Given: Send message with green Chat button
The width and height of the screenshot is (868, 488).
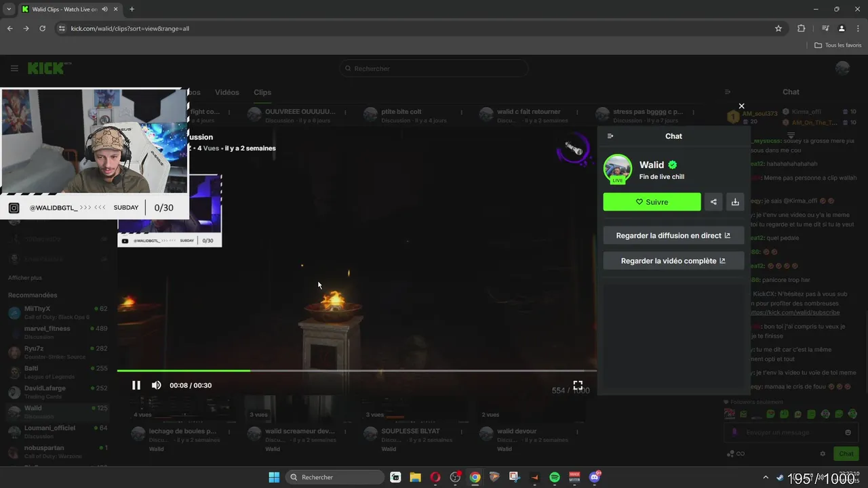Looking at the screenshot, I should (x=846, y=453).
